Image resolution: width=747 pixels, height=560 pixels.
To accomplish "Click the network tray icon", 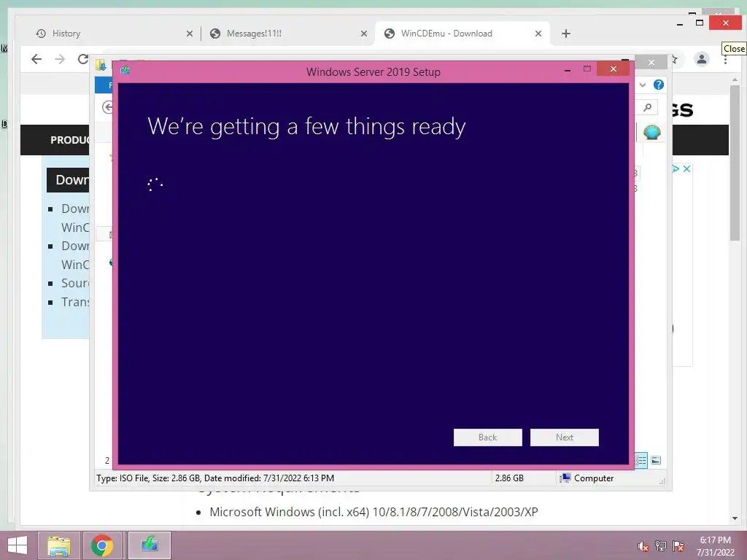I will coord(661,546).
